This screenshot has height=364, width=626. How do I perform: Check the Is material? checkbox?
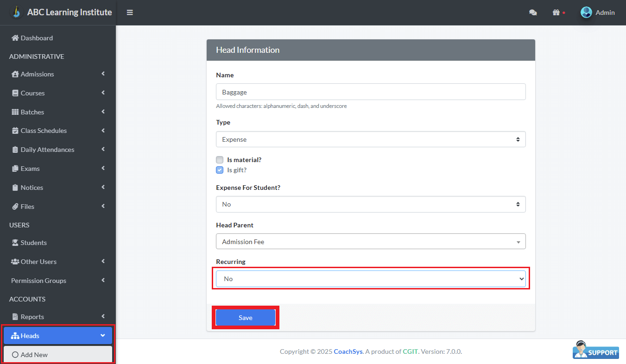pos(220,160)
